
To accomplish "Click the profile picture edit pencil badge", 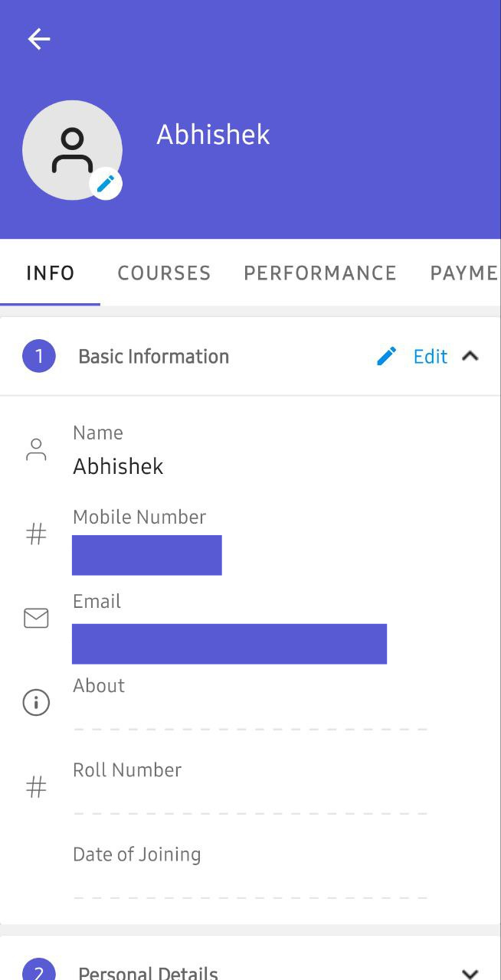I will tap(106, 184).
